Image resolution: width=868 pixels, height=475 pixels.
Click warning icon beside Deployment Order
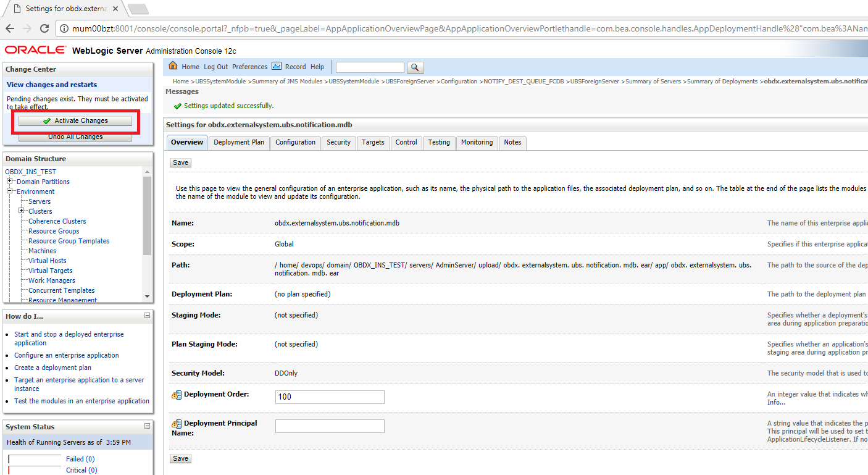(177, 395)
